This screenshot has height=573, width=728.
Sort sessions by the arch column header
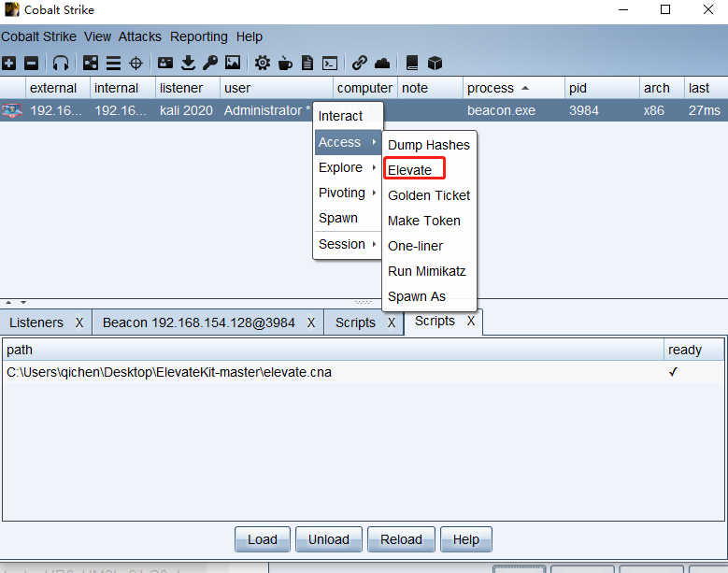click(x=661, y=88)
